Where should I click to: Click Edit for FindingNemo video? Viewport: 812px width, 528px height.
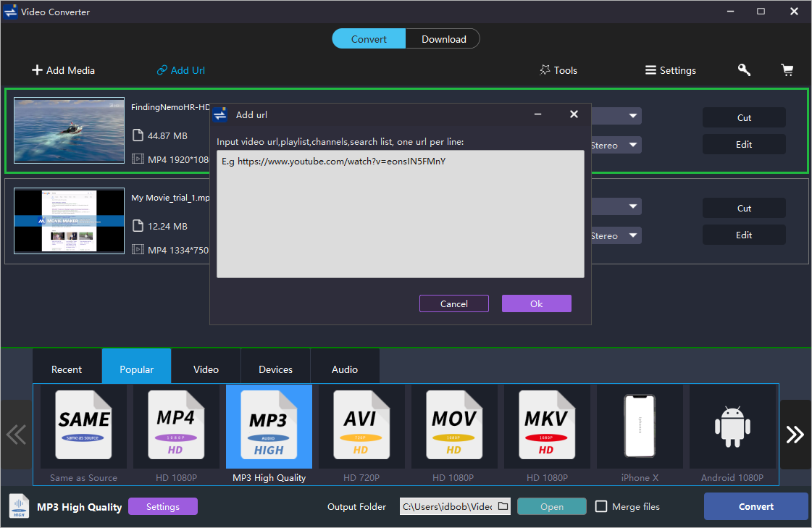click(x=744, y=144)
